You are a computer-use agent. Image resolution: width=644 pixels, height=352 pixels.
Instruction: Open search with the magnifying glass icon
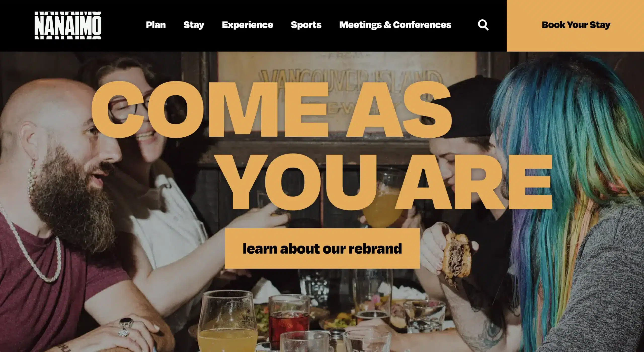[483, 25]
